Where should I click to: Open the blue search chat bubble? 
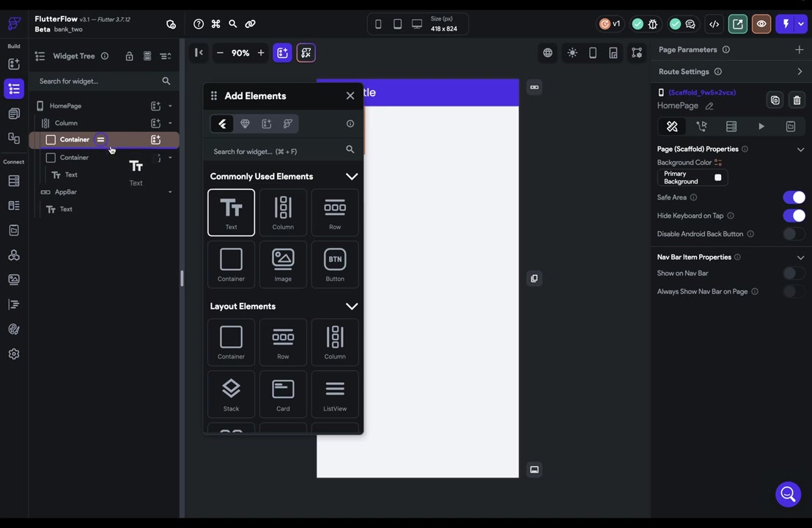[x=788, y=494]
